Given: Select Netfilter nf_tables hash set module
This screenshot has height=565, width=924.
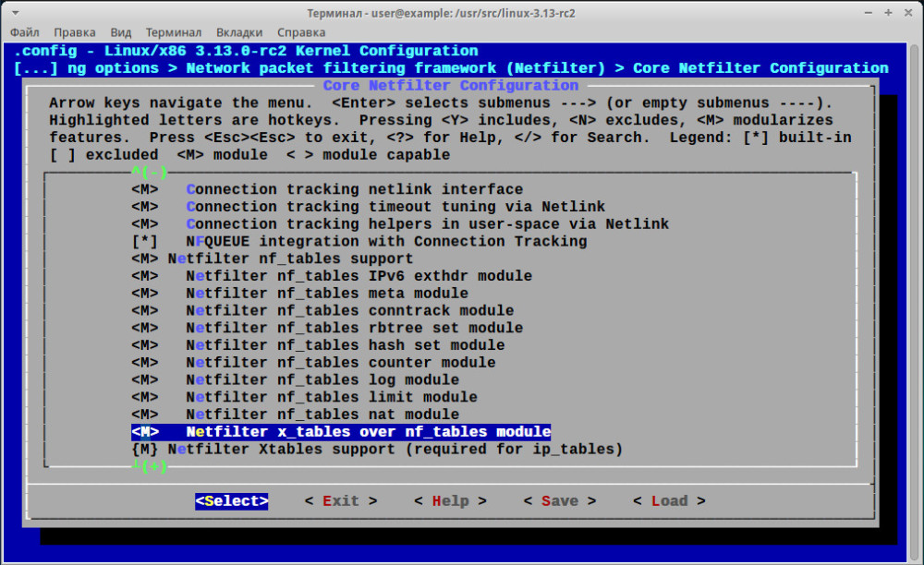Looking at the screenshot, I should pos(345,345).
